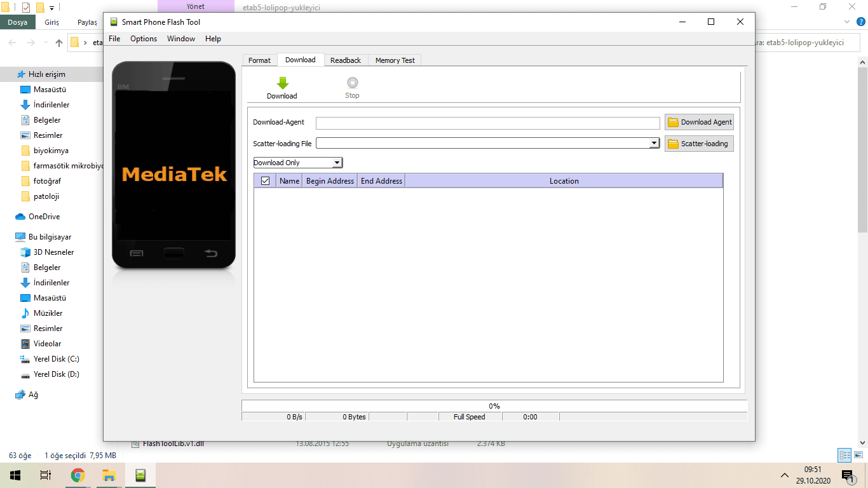Toggle the select-all checkbox in table header

point(265,181)
